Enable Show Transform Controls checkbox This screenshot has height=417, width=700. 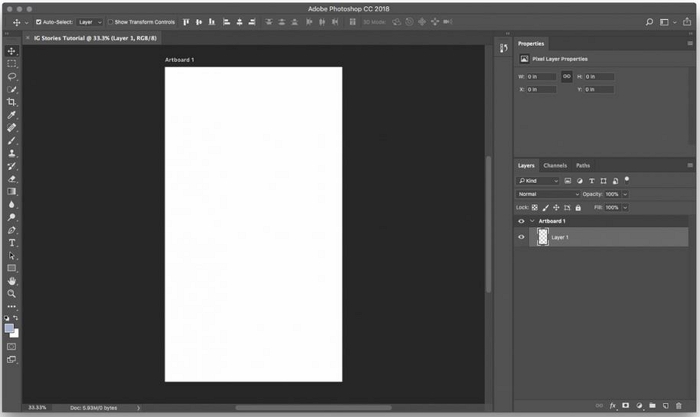tap(110, 21)
